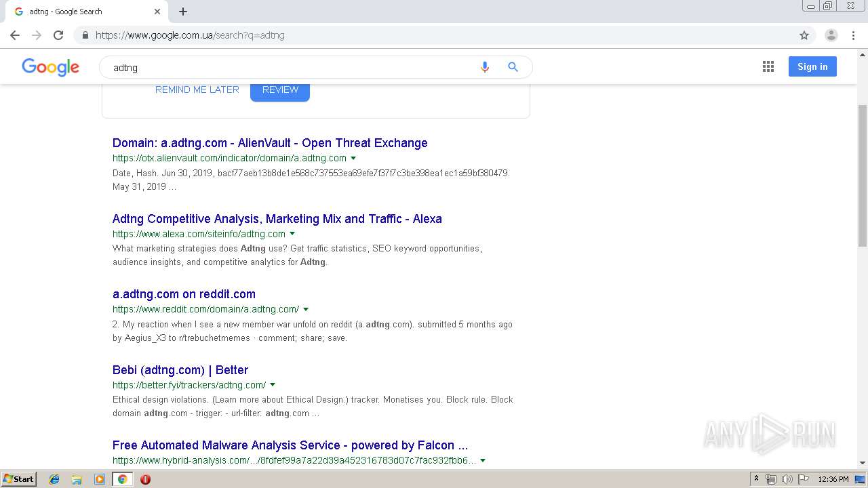Open a new tab with the plus icon

[x=183, y=12]
